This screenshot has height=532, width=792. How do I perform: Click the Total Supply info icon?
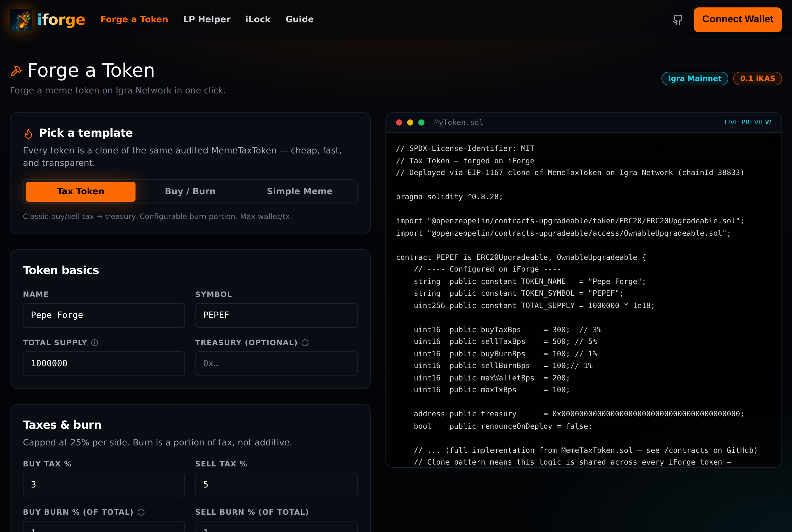click(95, 343)
